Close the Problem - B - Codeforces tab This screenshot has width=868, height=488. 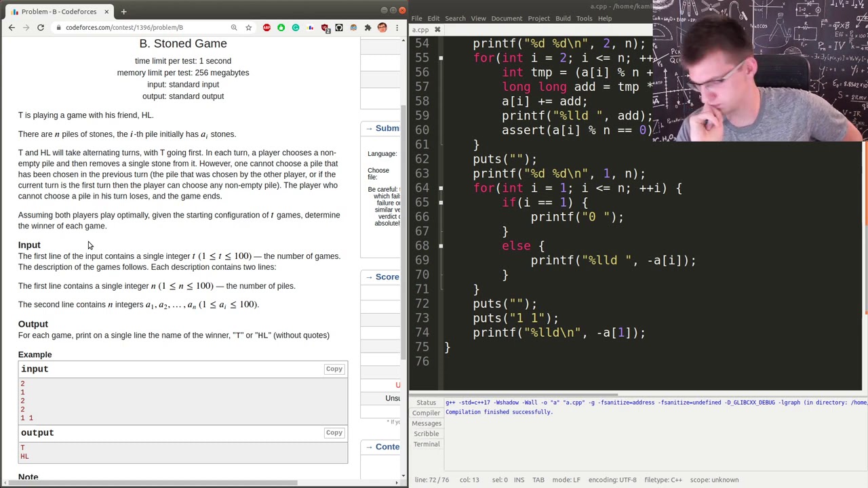tap(106, 12)
